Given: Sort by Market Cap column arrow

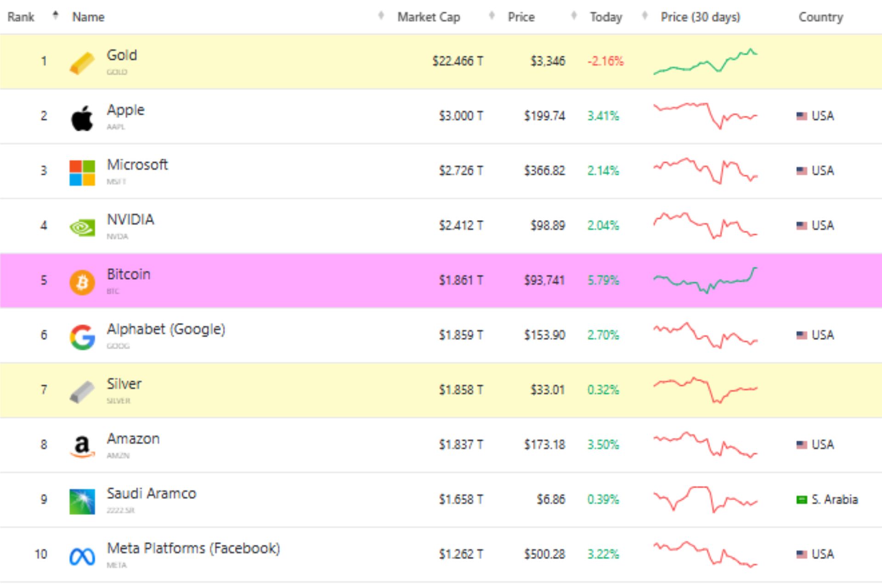Looking at the screenshot, I should click(x=492, y=16).
